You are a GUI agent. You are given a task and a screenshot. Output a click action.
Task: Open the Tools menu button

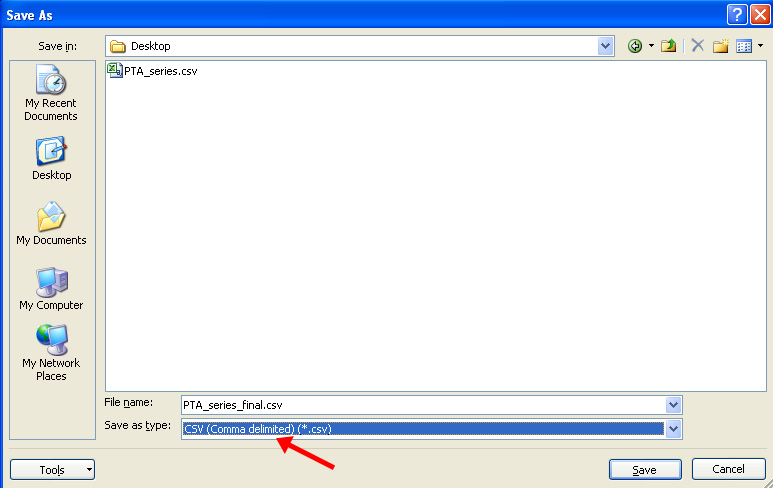click(52, 470)
